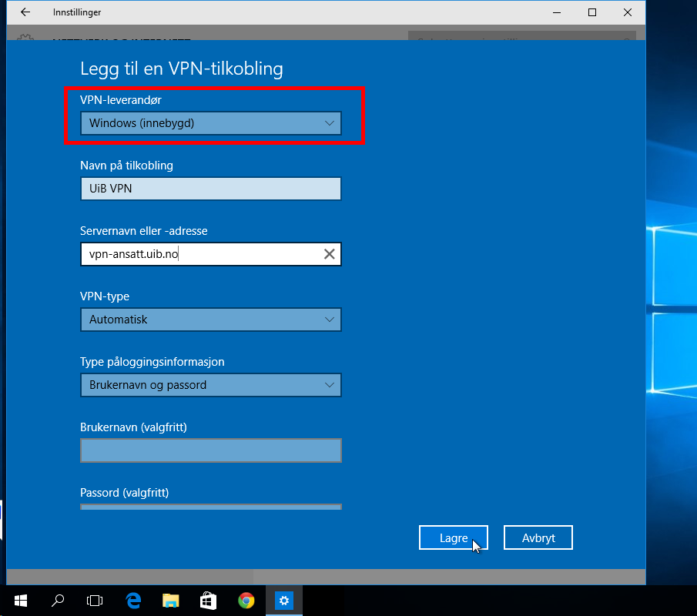Screen dimensions: 697x616
Task: Open taskbar search magnifier
Action: click(58, 601)
